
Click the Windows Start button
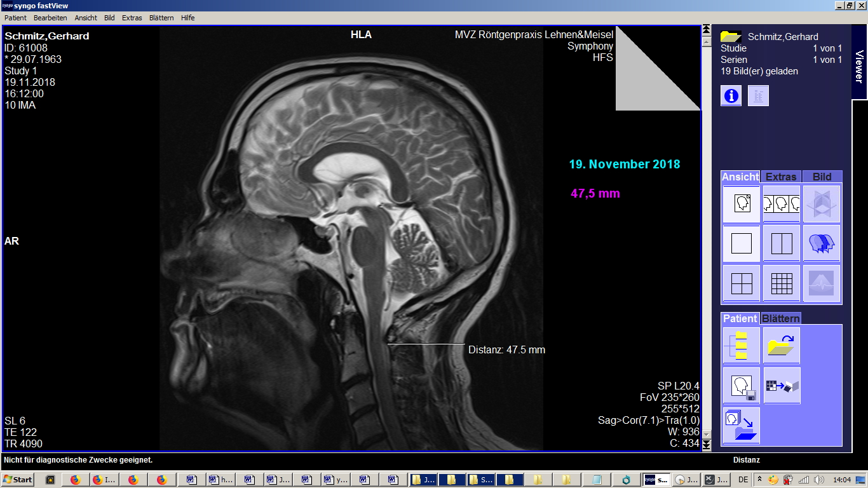pos(18,480)
